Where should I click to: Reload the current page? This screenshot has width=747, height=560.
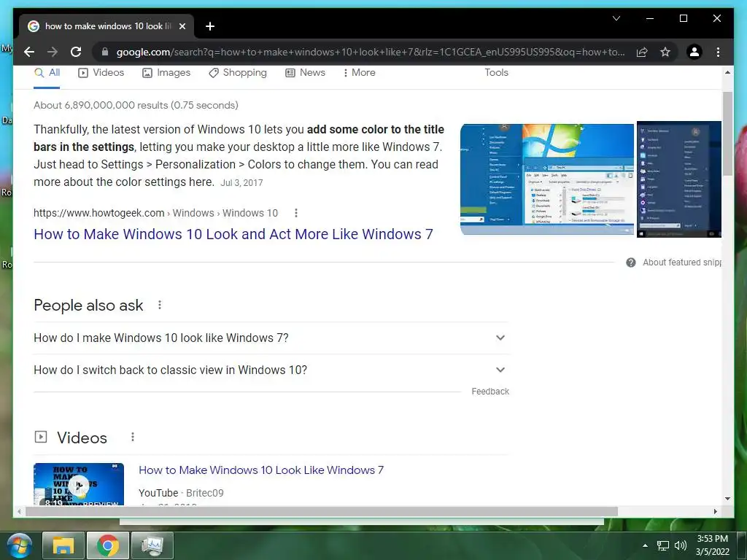click(76, 52)
